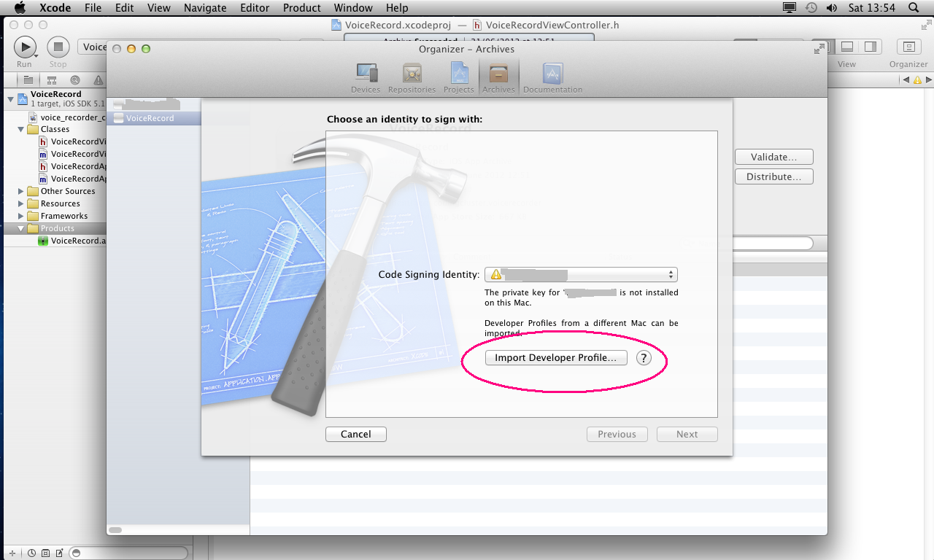Click the Distribute button in Organizer
934x560 pixels.
773,176
